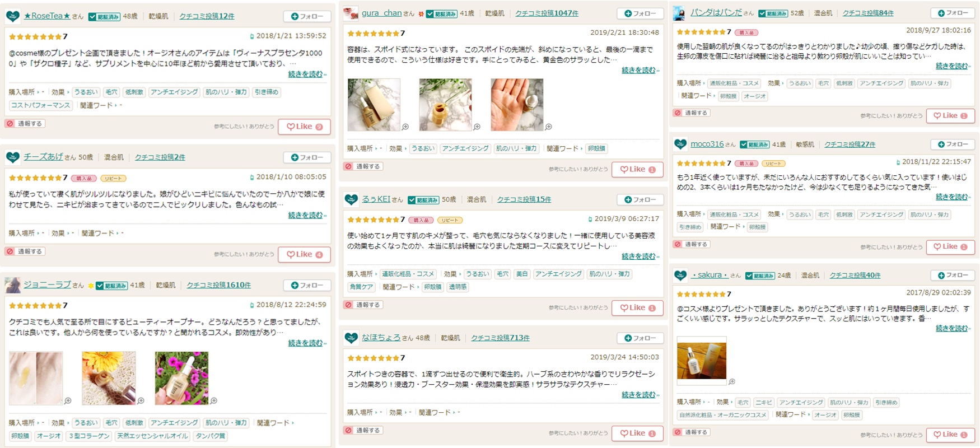Expand パンダはパンダ's review text with 続きを読む

tap(952, 66)
